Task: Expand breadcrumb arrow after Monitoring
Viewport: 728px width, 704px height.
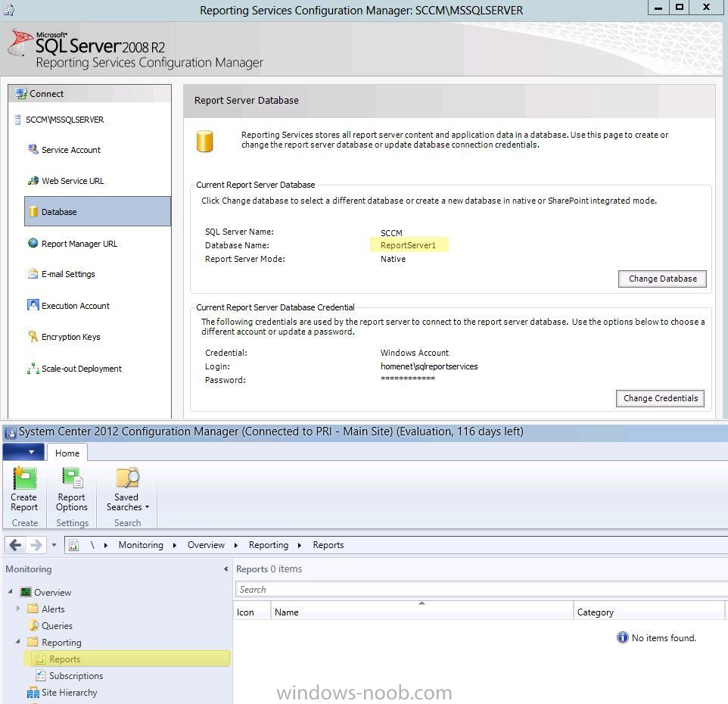Action: pyautogui.click(x=175, y=545)
